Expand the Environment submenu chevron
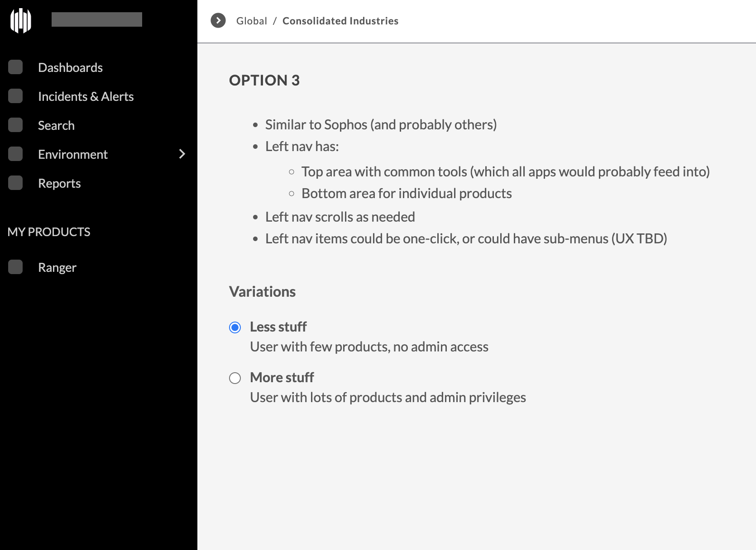Image resolution: width=756 pixels, height=550 pixels. tap(182, 154)
